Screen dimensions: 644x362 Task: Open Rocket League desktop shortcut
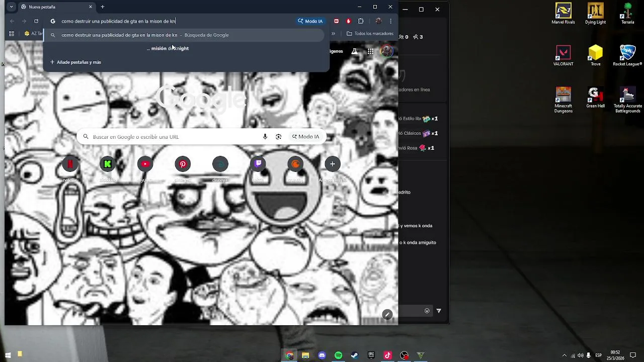pos(627,55)
